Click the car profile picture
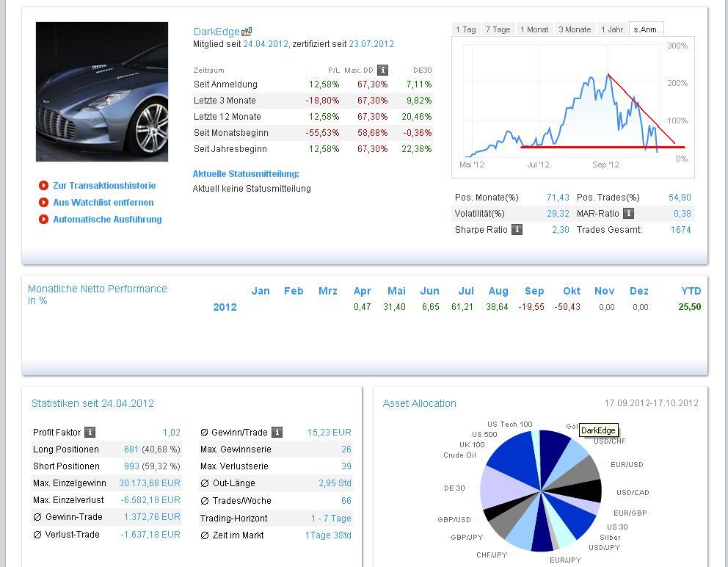This screenshot has height=567, width=728. click(x=102, y=92)
